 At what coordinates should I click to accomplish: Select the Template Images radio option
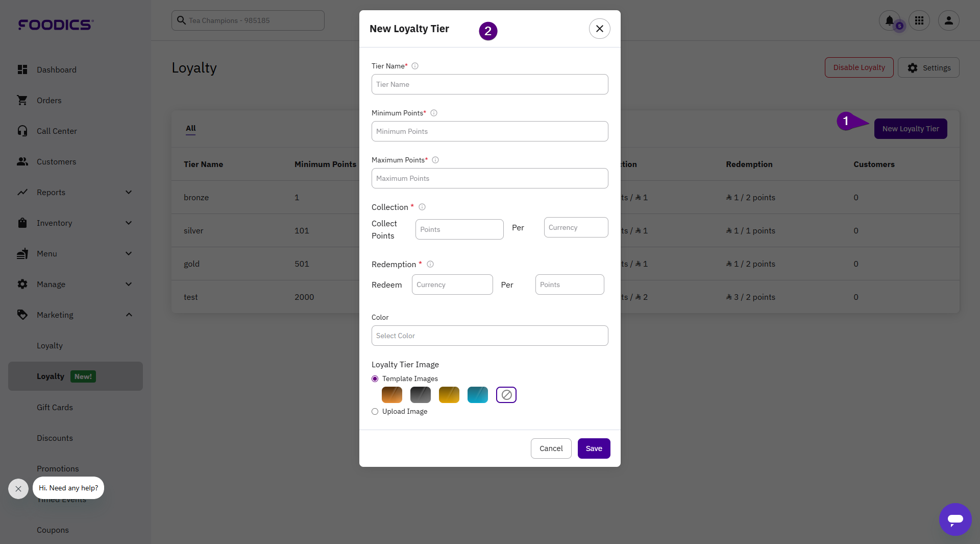click(x=375, y=379)
